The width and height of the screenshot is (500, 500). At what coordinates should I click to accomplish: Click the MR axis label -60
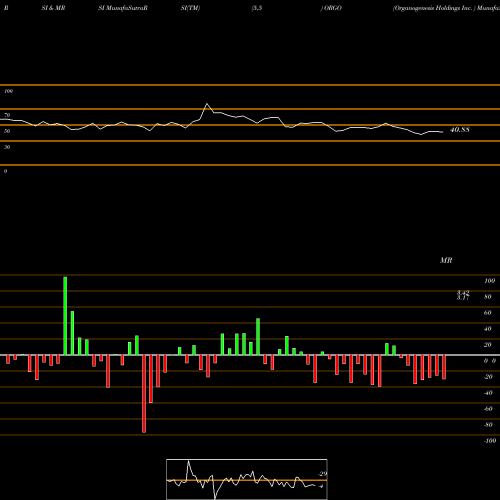488,409
